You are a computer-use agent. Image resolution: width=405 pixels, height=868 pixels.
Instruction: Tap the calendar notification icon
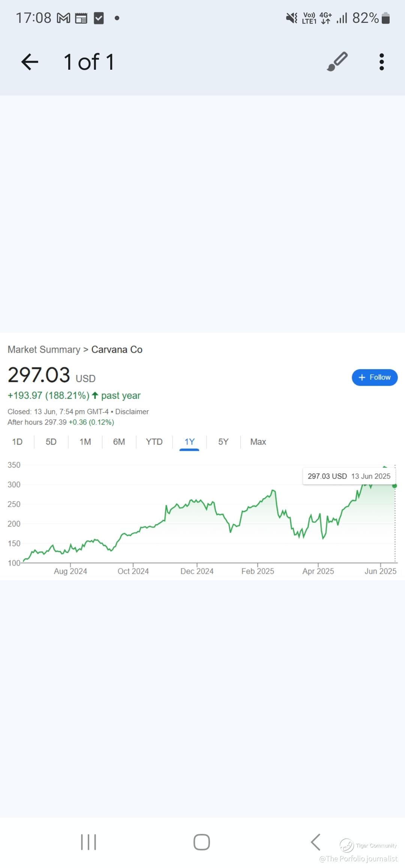coord(81,18)
